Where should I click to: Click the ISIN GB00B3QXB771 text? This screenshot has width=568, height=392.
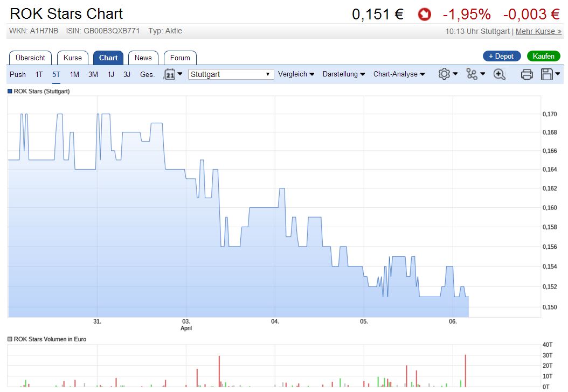point(103,31)
